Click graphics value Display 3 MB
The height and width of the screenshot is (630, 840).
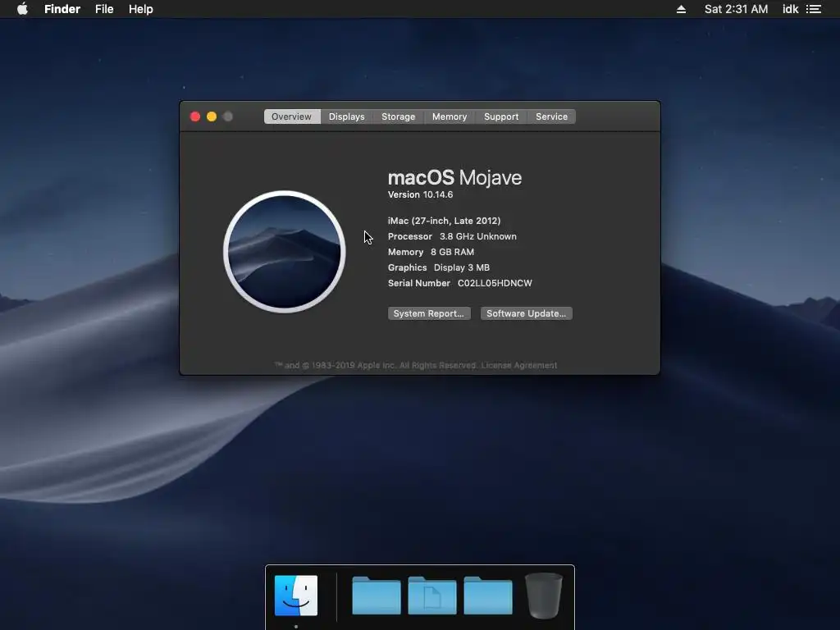[x=462, y=267]
